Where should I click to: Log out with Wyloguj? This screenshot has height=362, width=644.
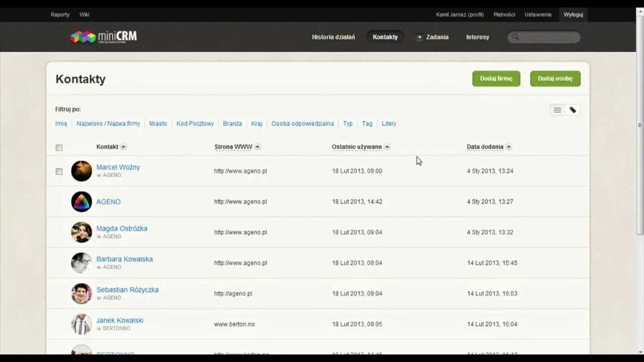[573, 15]
